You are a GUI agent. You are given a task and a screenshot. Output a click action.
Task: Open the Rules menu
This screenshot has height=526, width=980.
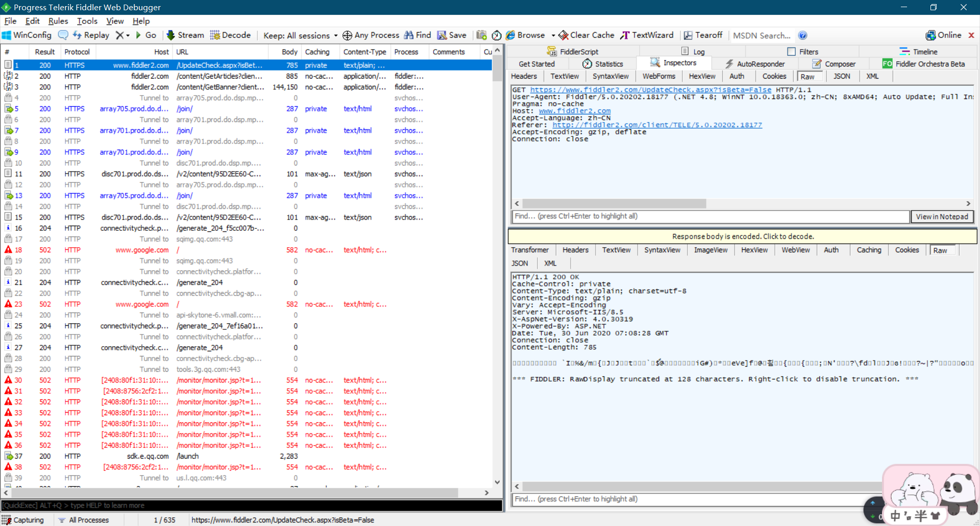pos(58,21)
